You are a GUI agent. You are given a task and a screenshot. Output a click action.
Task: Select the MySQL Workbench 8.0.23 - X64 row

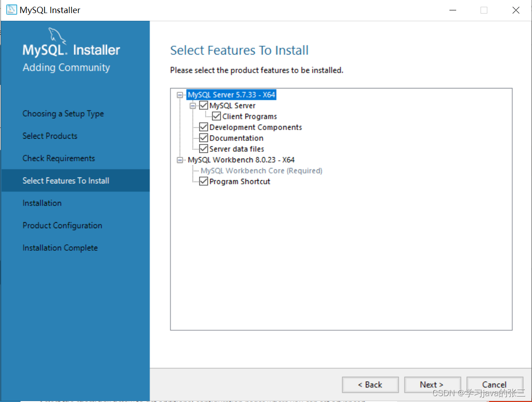click(241, 160)
